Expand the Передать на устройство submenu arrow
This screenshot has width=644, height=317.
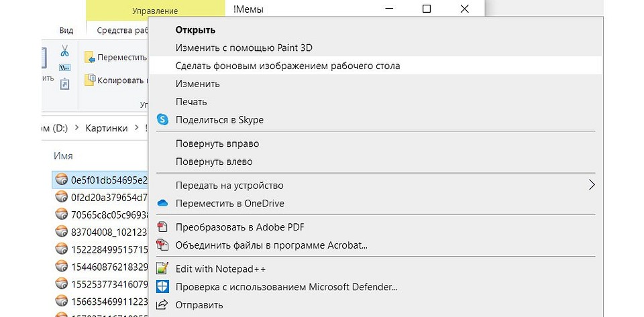(592, 185)
